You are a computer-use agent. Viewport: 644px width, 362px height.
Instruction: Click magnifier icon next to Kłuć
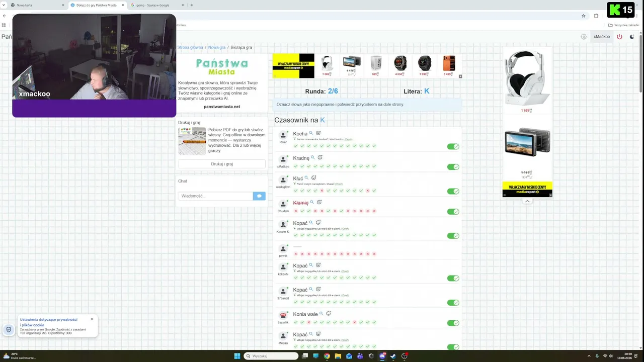[x=306, y=178]
